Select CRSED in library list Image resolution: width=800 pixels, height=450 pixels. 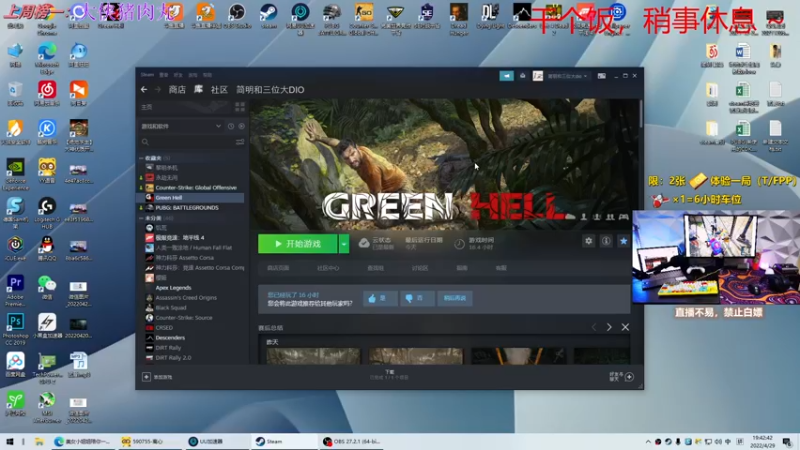click(x=164, y=328)
